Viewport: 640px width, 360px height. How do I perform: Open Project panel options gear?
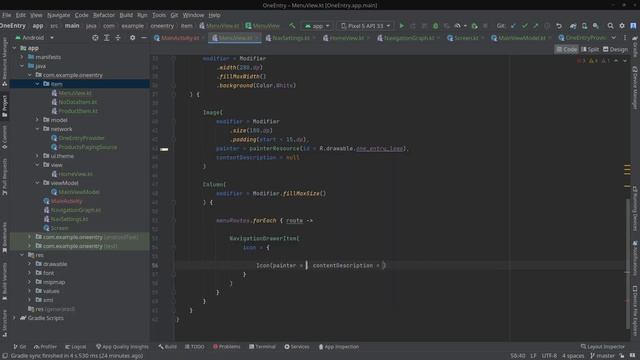coord(132,38)
